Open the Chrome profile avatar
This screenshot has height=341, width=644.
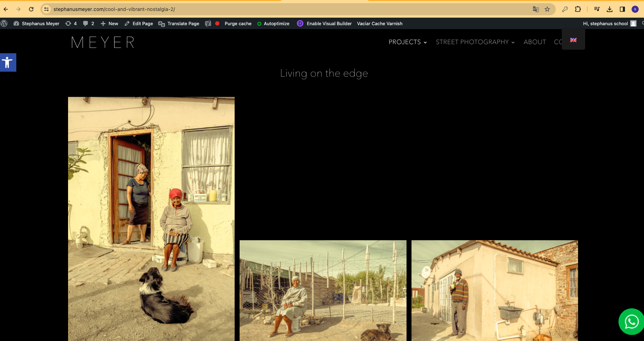pyautogui.click(x=635, y=9)
